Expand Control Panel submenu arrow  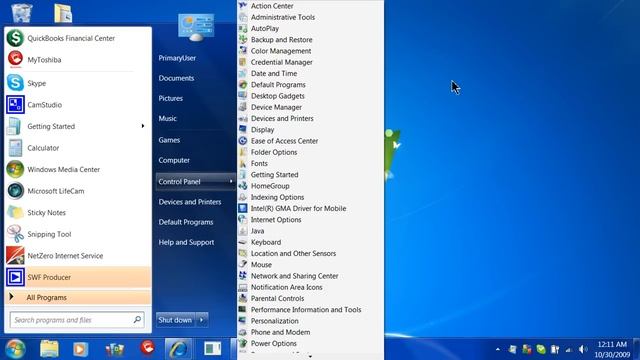coord(231,181)
